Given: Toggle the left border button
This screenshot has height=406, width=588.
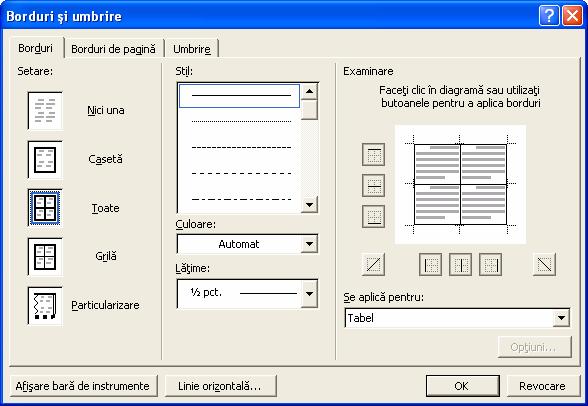Looking at the screenshot, I should point(430,264).
